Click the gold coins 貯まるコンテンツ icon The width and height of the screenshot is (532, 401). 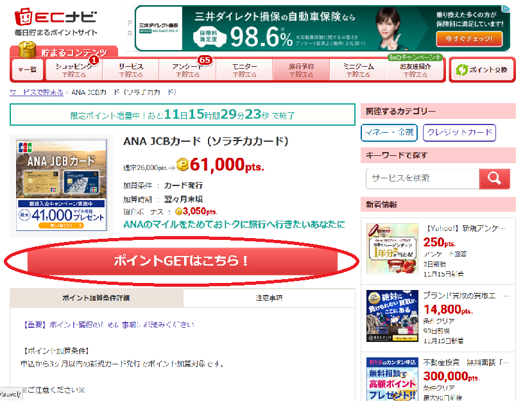(27, 49)
